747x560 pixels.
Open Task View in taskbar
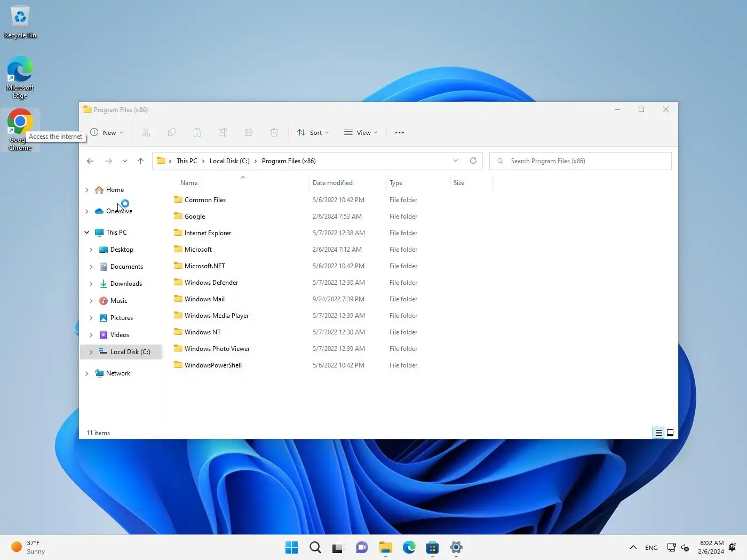point(338,547)
